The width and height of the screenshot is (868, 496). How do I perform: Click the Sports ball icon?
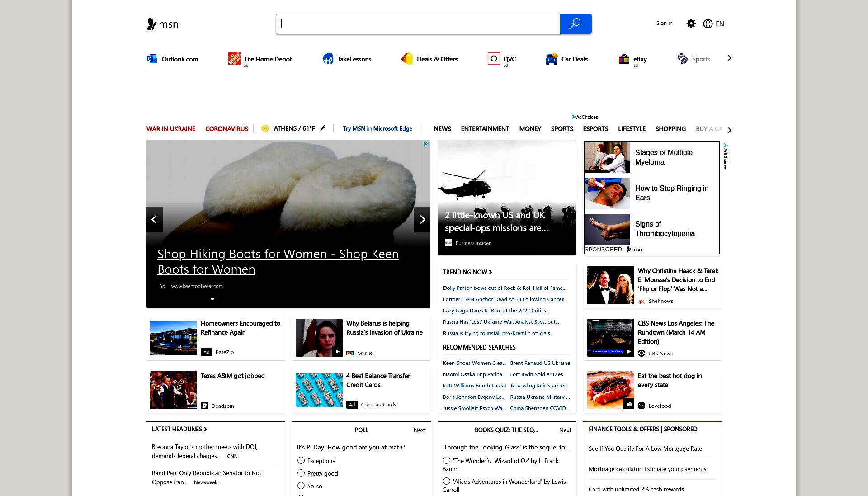pos(682,59)
